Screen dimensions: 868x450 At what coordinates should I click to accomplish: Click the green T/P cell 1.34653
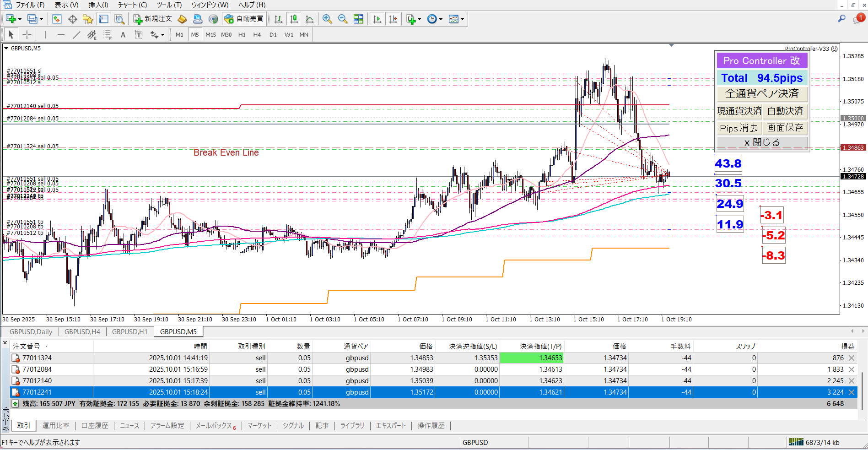[x=531, y=358]
